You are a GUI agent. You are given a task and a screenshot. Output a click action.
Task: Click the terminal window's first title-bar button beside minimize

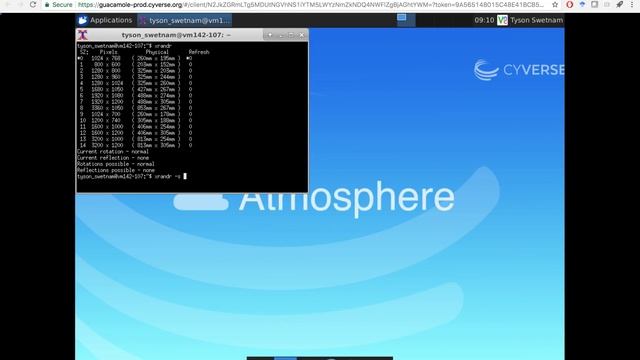tap(269, 35)
